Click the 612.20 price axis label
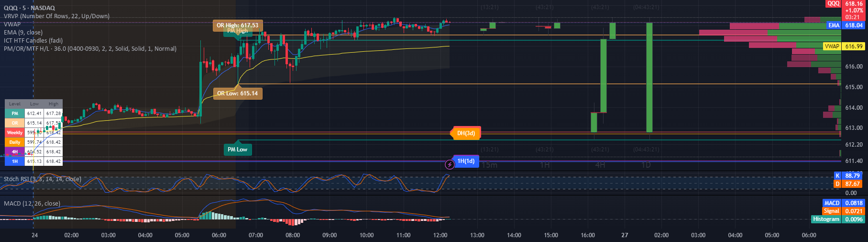 (x=854, y=145)
